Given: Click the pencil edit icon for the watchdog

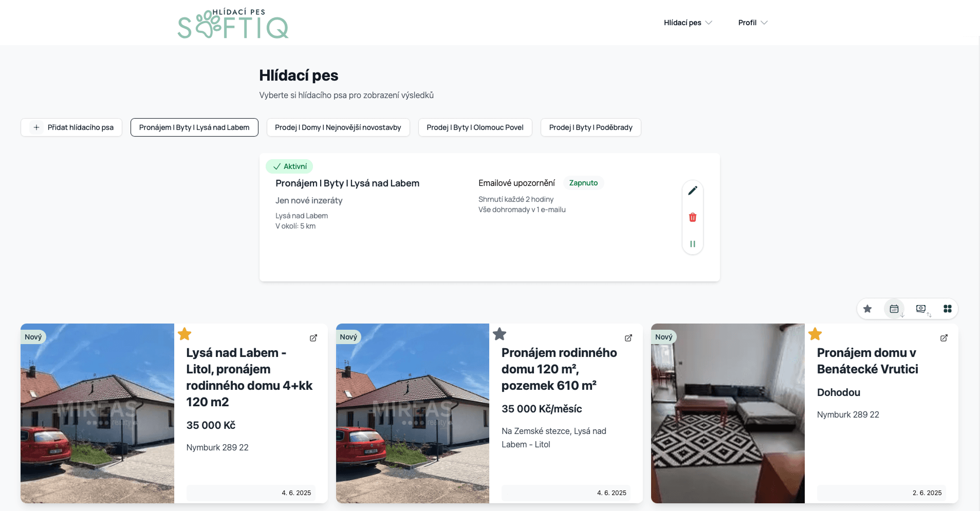Looking at the screenshot, I should click(x=692, y=191).
